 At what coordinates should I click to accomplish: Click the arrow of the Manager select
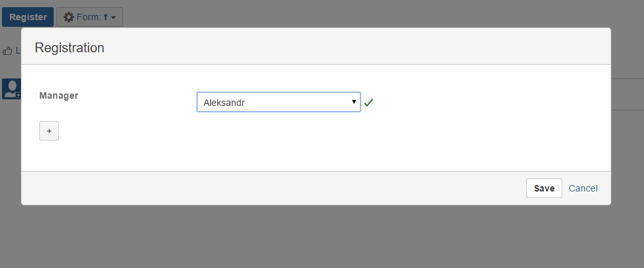point(353,102)
